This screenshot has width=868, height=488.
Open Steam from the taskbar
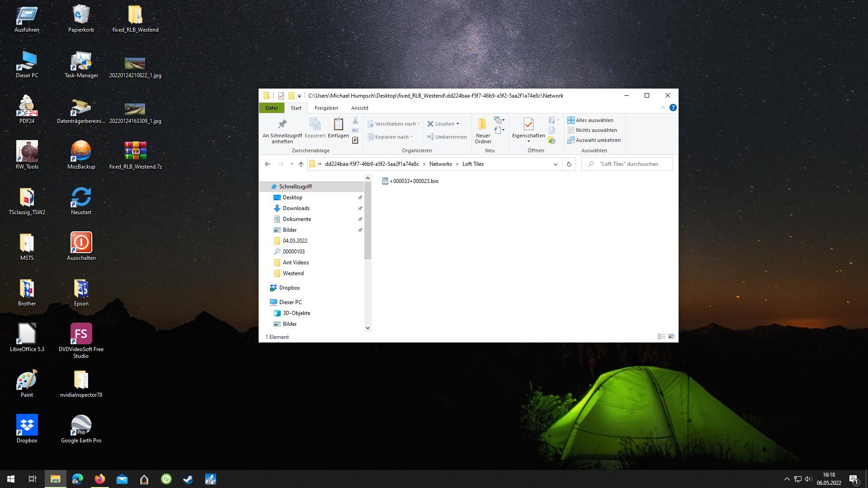coord(189,479)
